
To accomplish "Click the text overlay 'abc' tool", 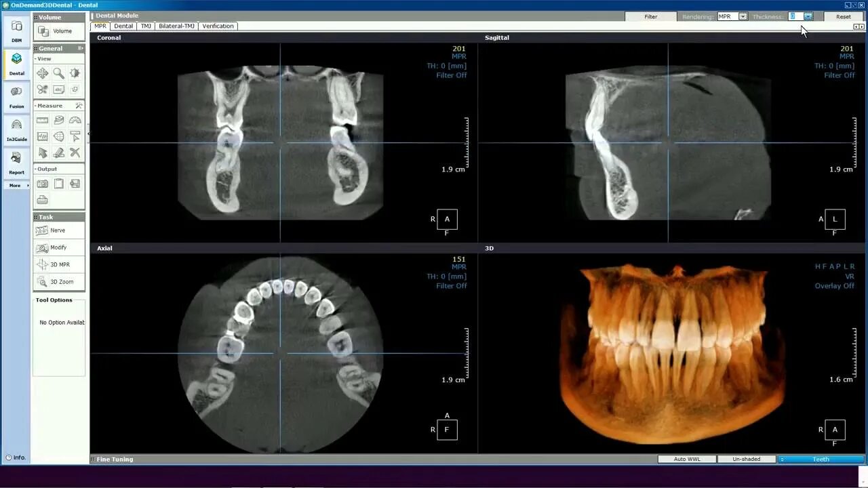I will point(59,89).
